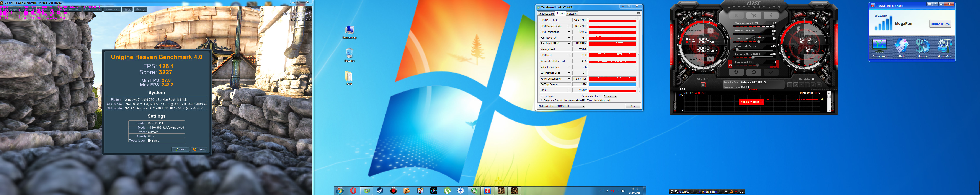Open Статистика in the Huawei modem window
This screenshot has width=980, height=195.
pyautogui.click(x=880, y=48)
